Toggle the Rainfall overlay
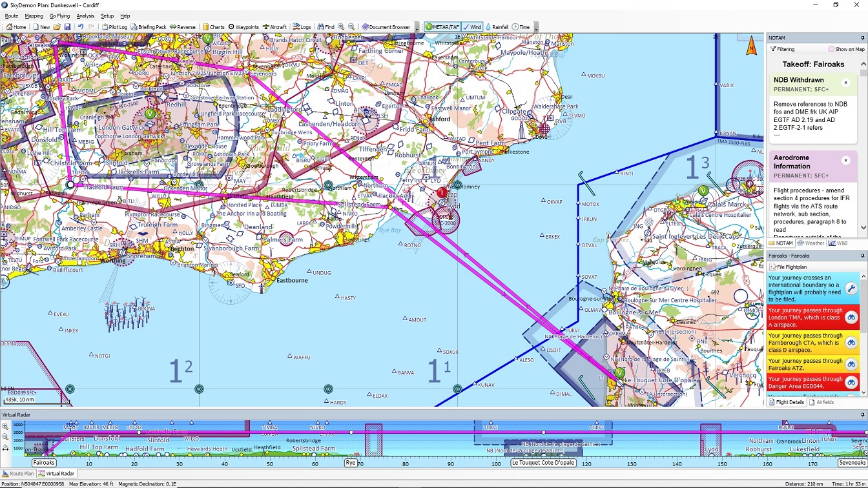This screenshot has width=868, height=488. point(497,27)
